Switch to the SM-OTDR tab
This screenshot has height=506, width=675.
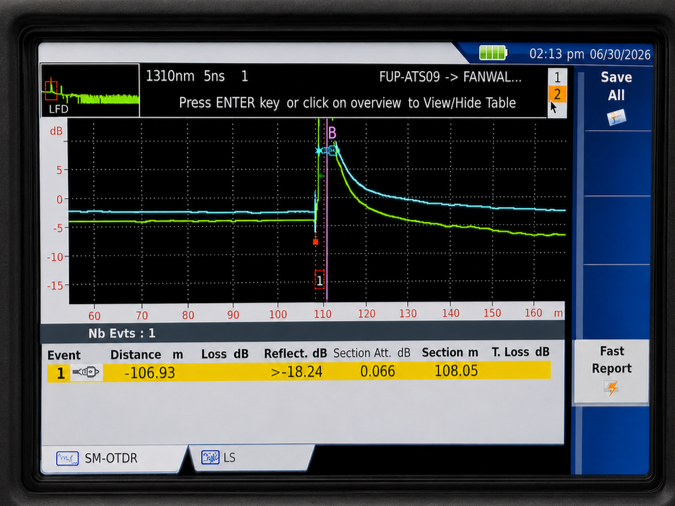[114, 458]
